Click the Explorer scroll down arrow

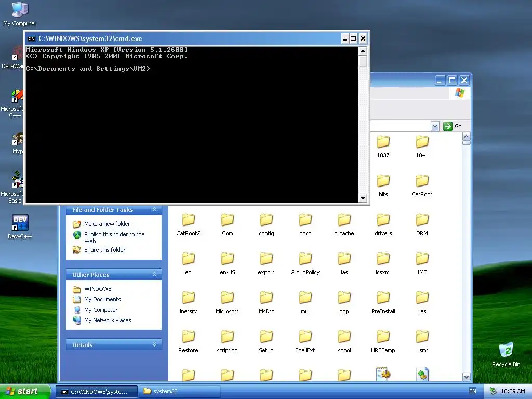(466, 377)
